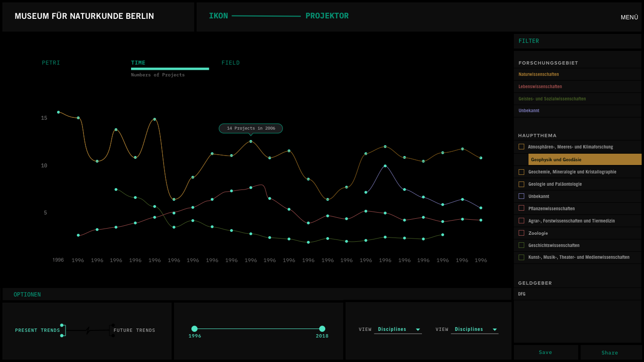Open the MENÜ in the header
Viewport: 644px width, 362px height.
tap(629, 17)
